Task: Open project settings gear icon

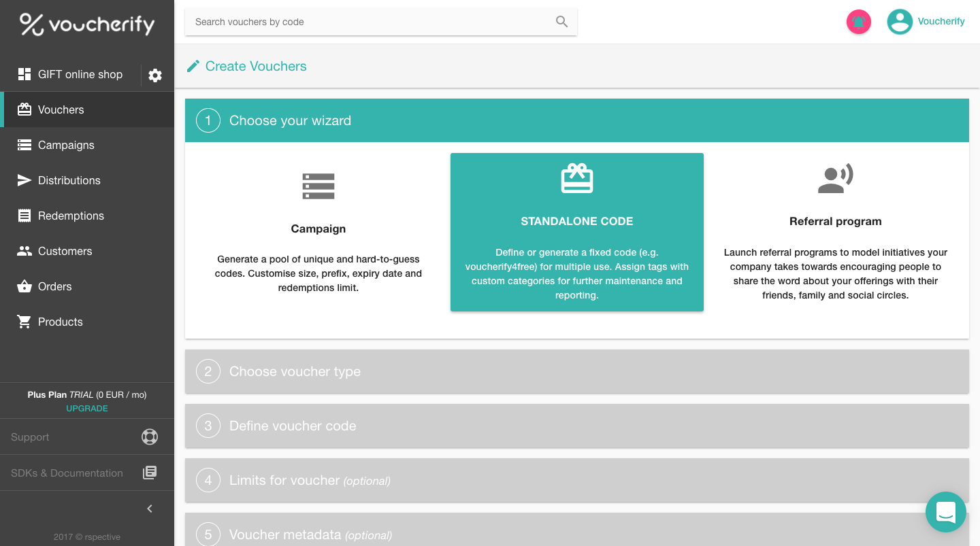Action: pyautogui.click(x=155, y=75)
